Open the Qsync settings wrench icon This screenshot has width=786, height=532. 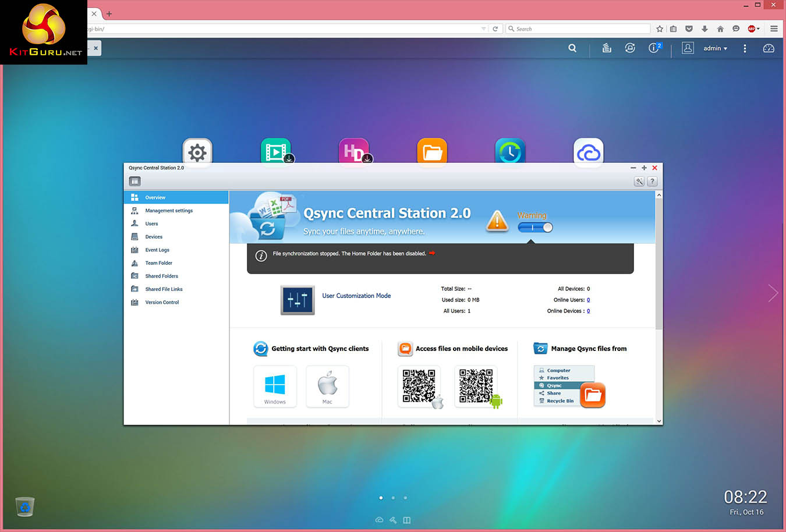click(639, 182)
